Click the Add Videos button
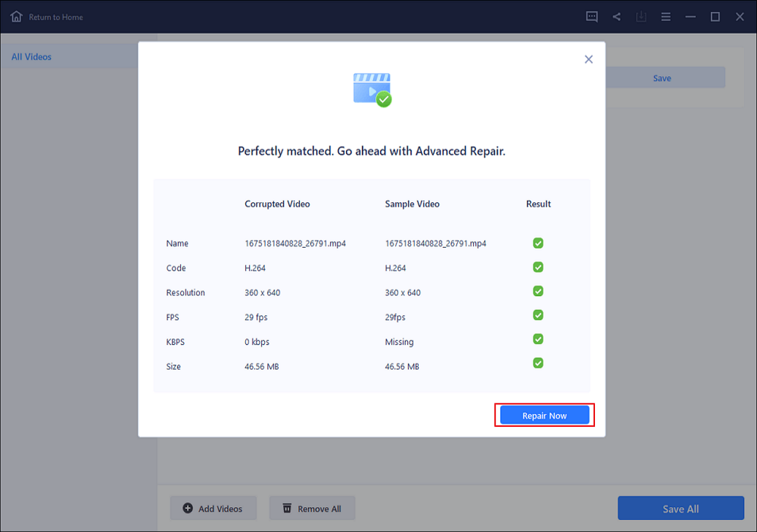757x532 pixels. (x=213, y=508)
